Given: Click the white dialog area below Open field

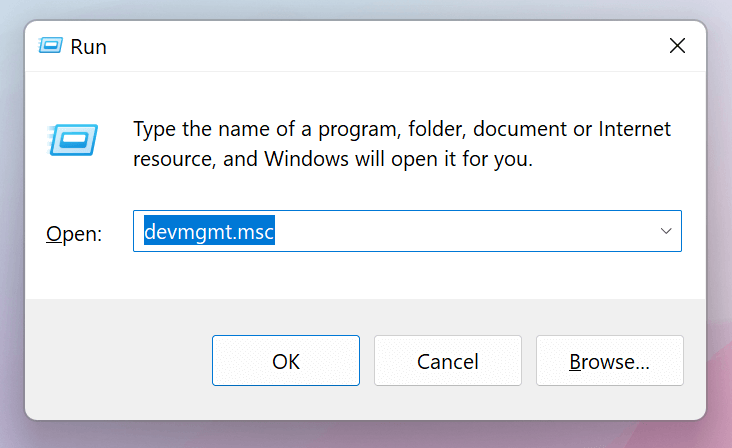Looking at the screenshot, I should click(x=364, y=275).
